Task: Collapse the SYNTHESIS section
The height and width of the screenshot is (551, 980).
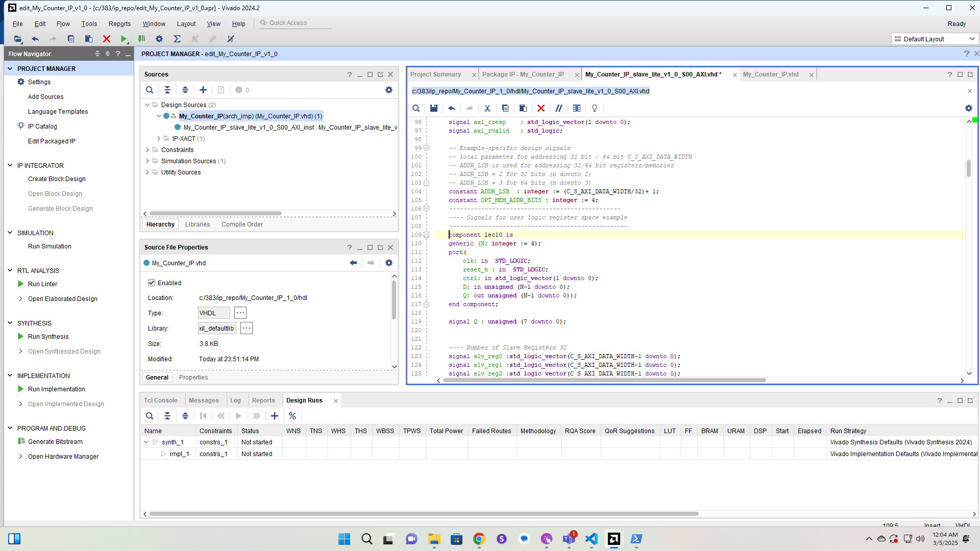Action: 10,323
